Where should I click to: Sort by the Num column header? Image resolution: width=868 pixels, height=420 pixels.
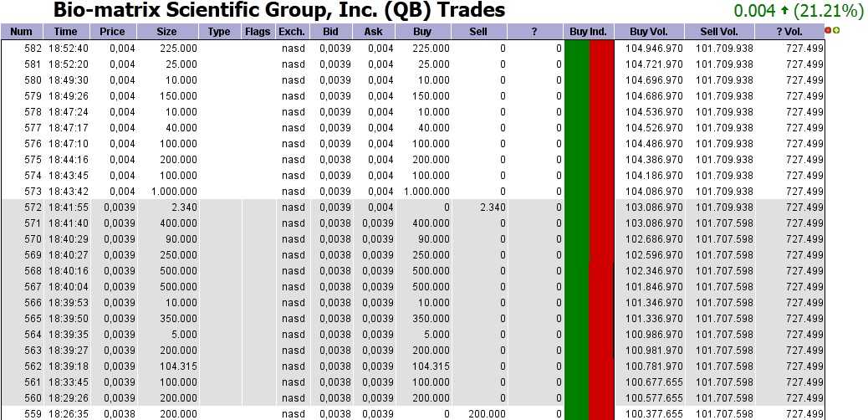pos(22,32)
